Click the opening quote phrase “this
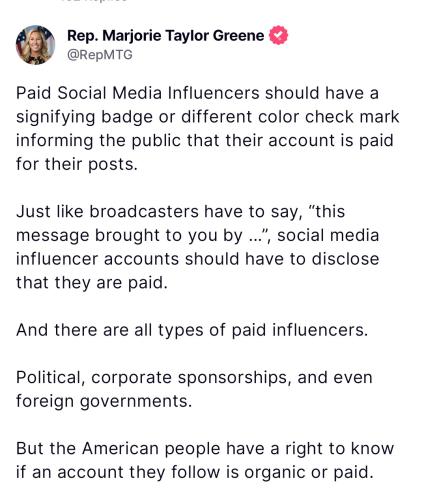This screenshot has width=426, height=500. tap(327, 211)
